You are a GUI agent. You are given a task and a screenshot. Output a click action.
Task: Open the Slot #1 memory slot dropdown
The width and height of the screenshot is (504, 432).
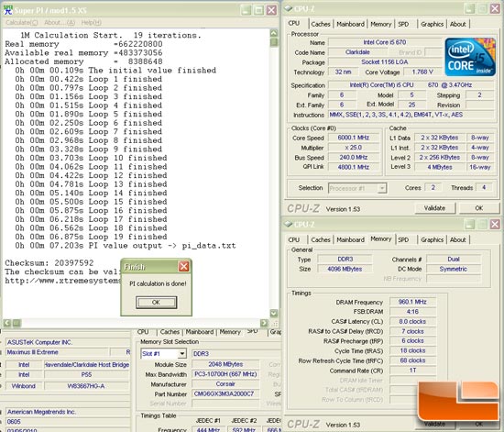(x=182, y=354)
